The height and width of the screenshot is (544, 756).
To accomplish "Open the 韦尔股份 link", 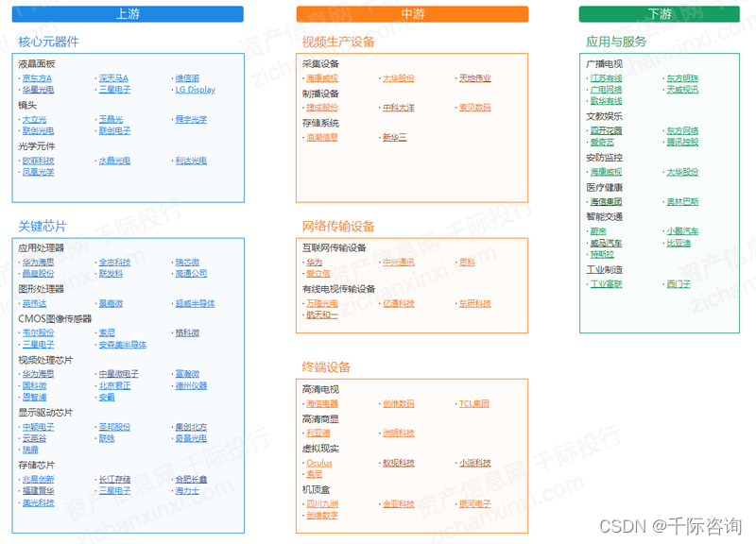I will pyautogui.click(x=38, y=333).
